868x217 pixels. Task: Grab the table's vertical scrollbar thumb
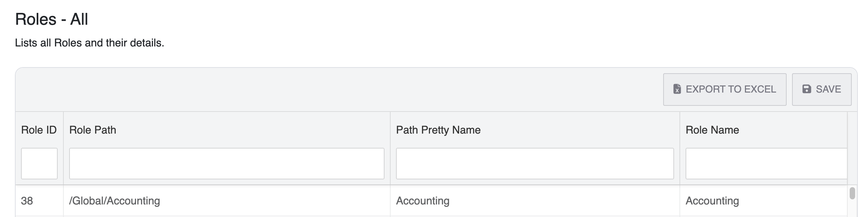(852, 193)
